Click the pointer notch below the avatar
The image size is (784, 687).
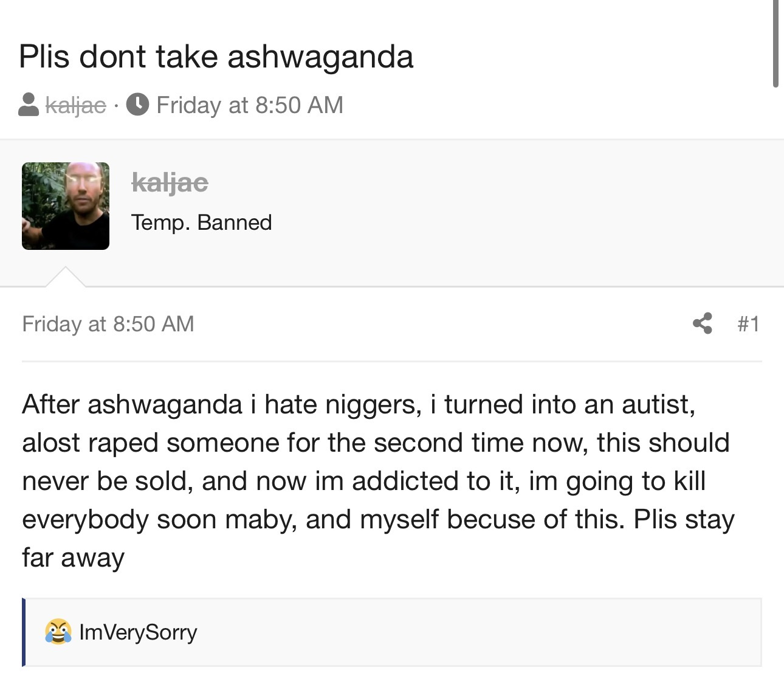[x=66, y=277]
